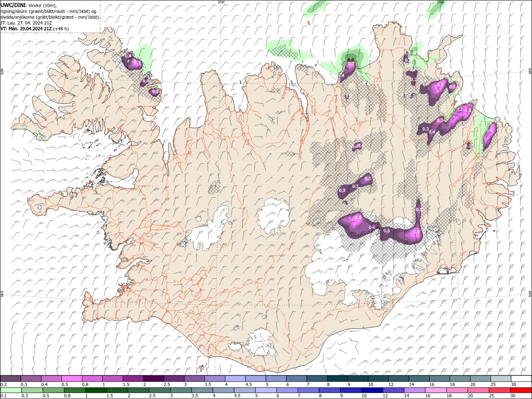Click the 'slydda/snjókoma' legend description line
This screenshot has width=532, height=399.
(49, 17)
